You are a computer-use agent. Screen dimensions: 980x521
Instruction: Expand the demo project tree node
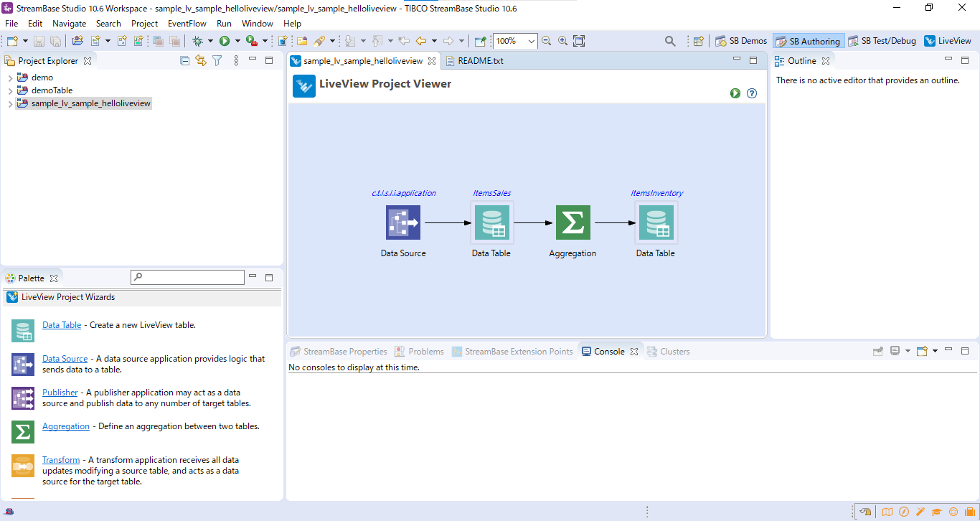tap(10, 78)
